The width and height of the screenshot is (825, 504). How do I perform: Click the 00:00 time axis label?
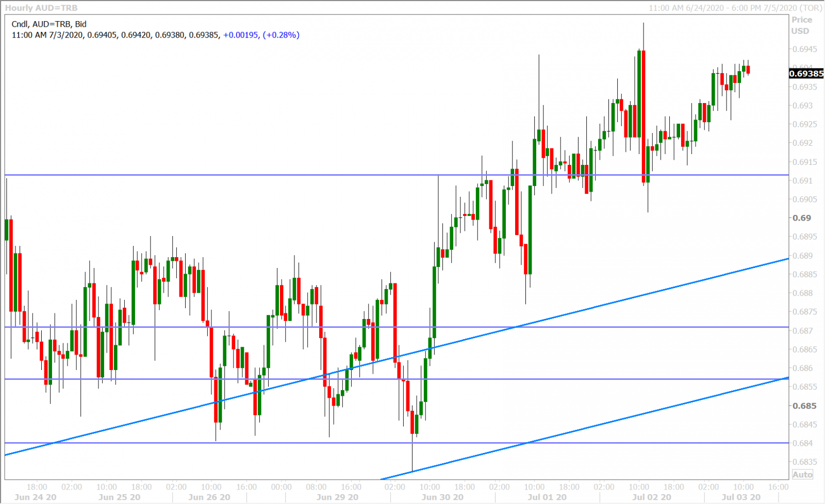pyautogui.click(x=281, y=487)
